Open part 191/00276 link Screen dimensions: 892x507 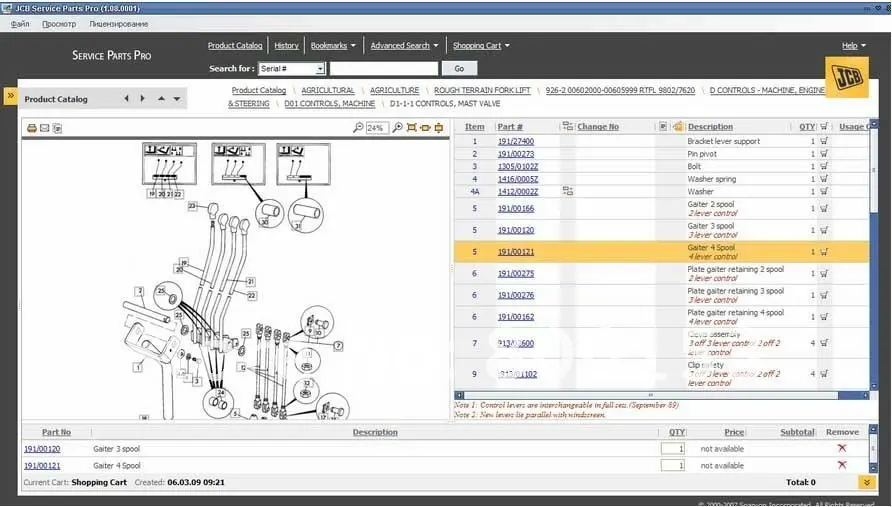pyautogui.click(x=515, y=295)
